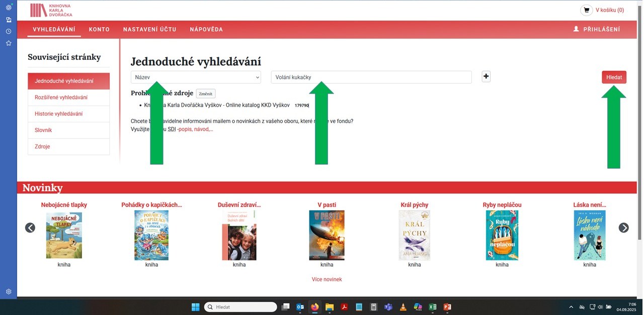Open the Král pýchy book cover
Screen dimensions: 644x315
414,235
